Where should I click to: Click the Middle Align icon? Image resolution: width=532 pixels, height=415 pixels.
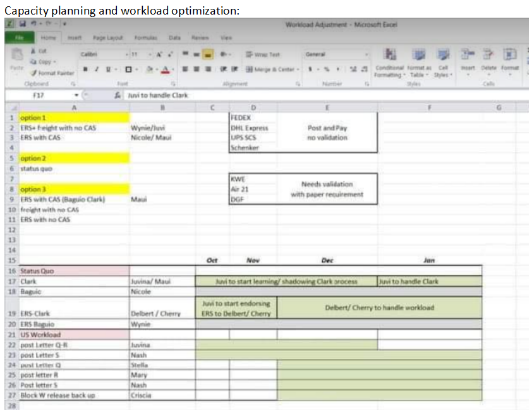tap(196, 54)
